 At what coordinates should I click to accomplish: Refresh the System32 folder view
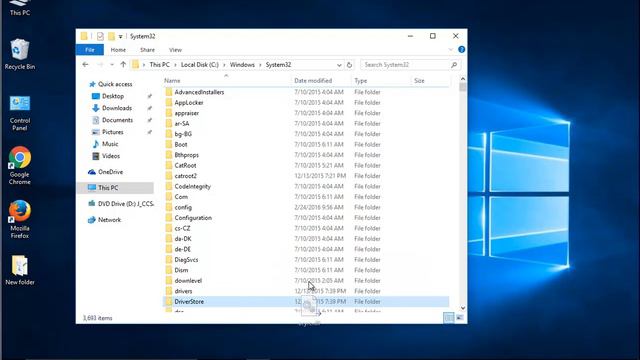(349, 65)
